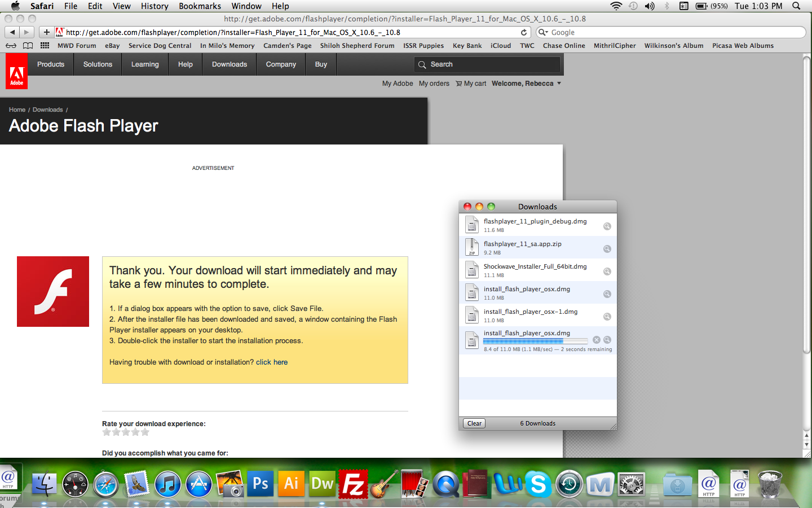Click the magnifier icon beside flashplayer_11_sa.app.zip
812x508 pixels.
pyautogui.click(x=607, y=249)
